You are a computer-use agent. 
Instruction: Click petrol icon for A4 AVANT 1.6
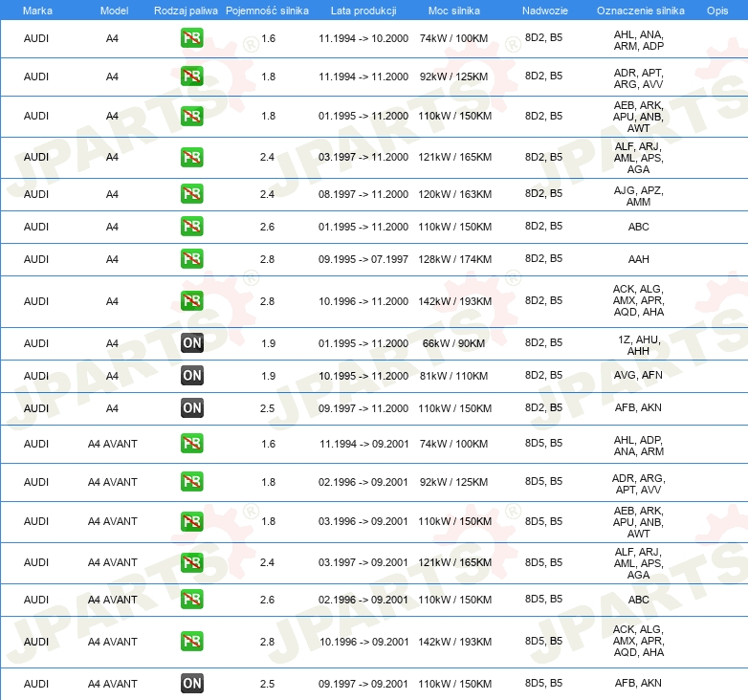coord(192,443)
